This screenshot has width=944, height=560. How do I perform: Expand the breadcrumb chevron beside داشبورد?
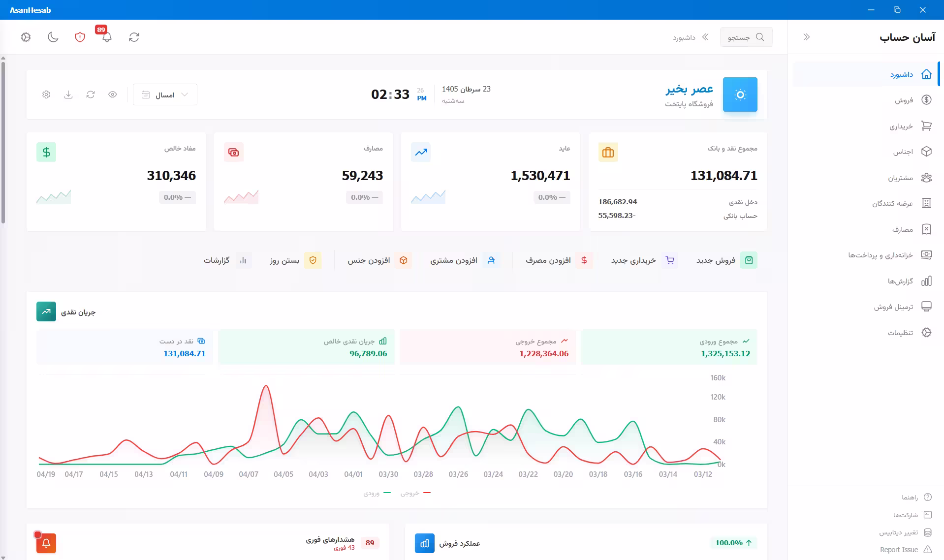click(x=705, y=37)
